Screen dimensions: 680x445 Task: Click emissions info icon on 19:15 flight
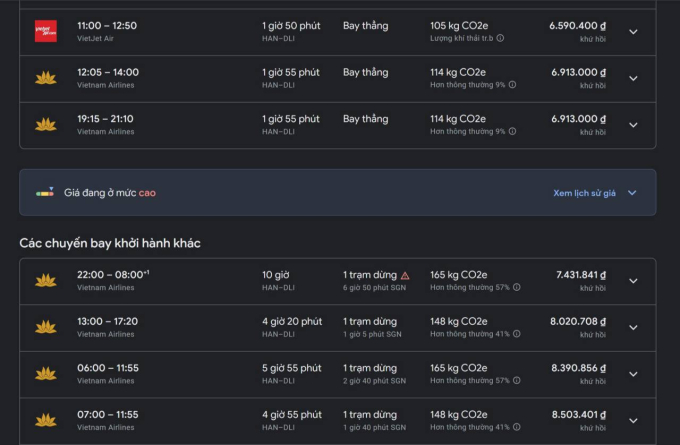click(x=512, y=132)
